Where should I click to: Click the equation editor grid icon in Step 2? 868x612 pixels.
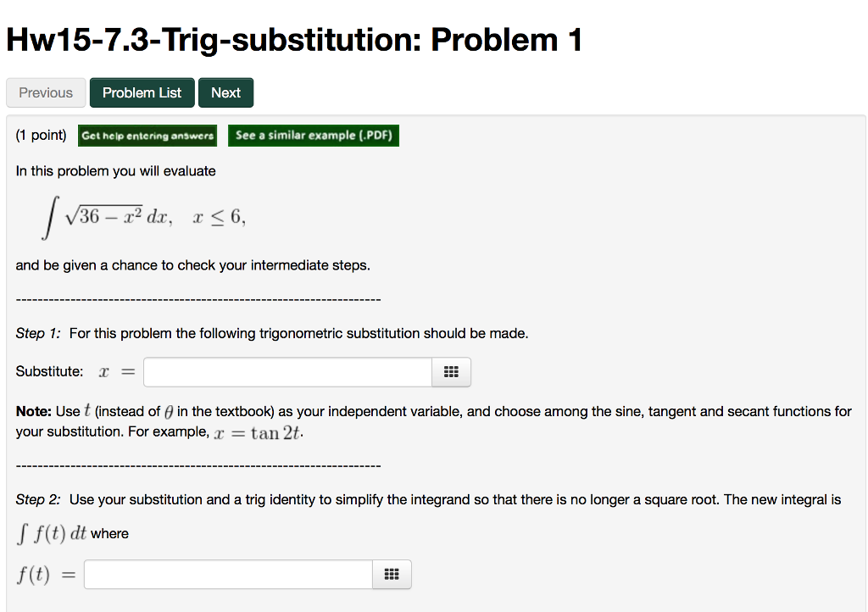coord(391,574)
